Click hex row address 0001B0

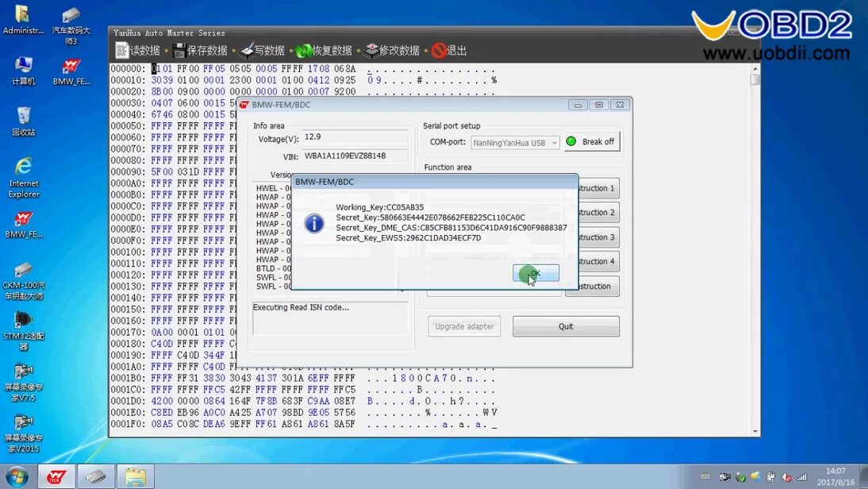click(127, 378)
